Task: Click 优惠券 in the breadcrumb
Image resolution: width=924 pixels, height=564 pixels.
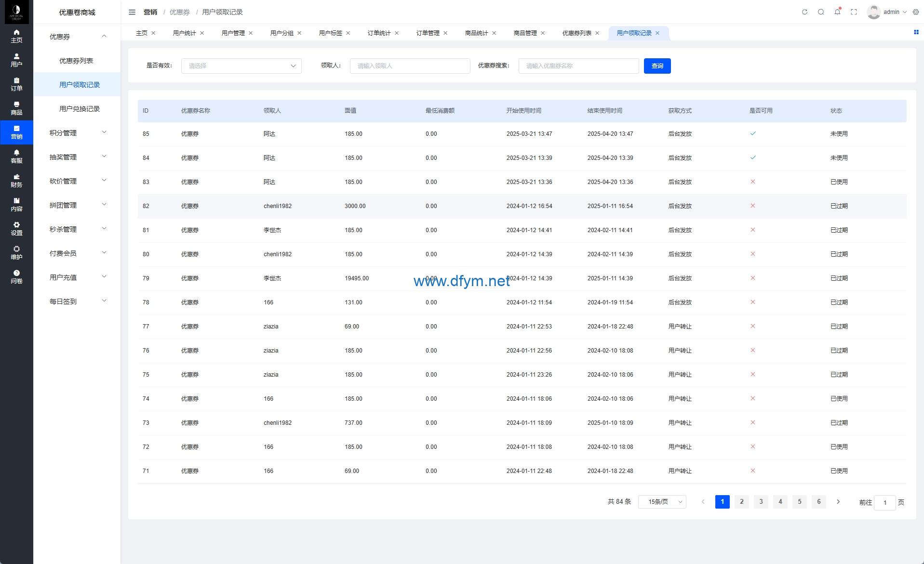Action: pyautogui.click(x=180, y=12)
